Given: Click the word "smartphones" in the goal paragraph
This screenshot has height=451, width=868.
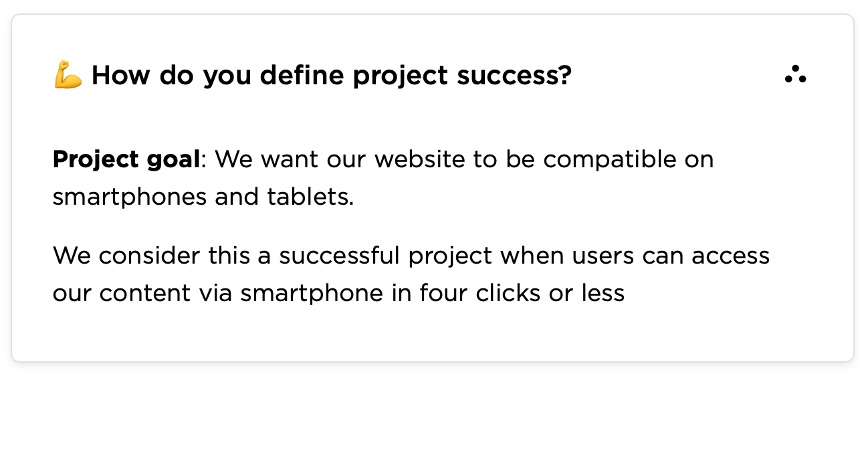Looking at the screenshot, I should [x=130, y=198].
